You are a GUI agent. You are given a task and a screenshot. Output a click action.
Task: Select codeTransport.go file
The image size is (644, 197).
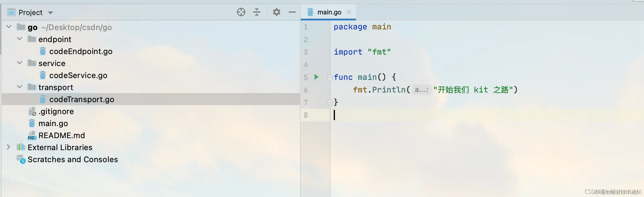[x=82, y=99]
